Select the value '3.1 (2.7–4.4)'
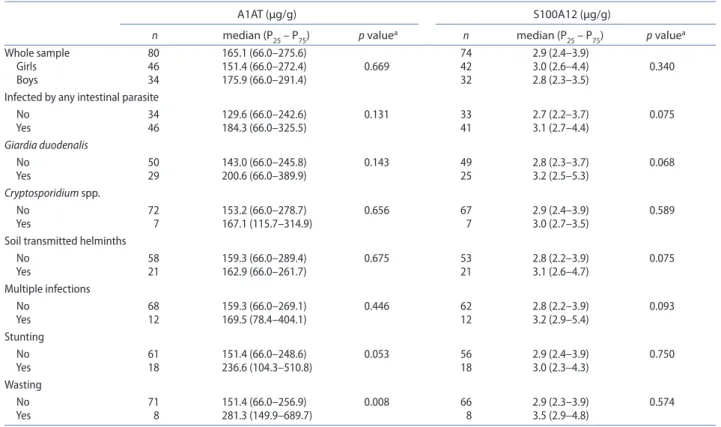Screen dimensions: 721x427 tap(561, 128)
